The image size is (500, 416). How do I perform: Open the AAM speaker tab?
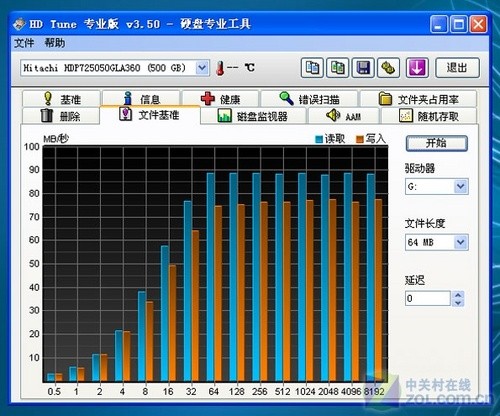[343, 116]
